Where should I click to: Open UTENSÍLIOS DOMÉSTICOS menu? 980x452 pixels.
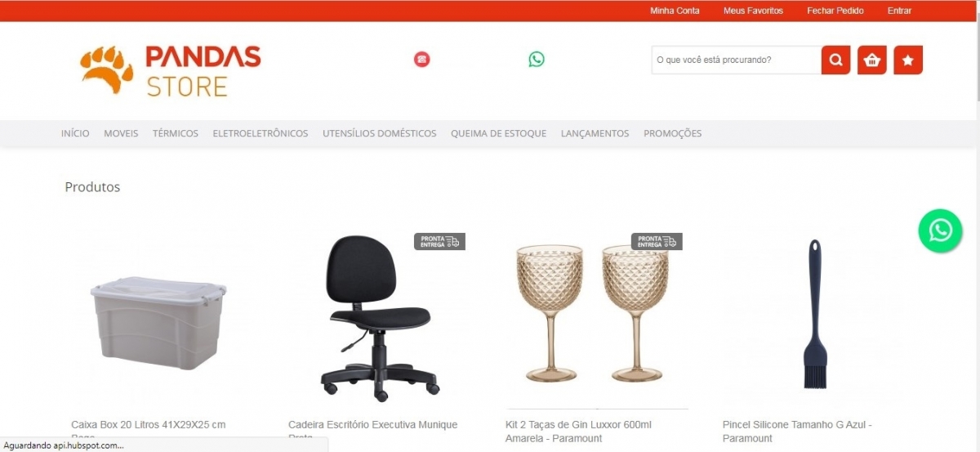[380, 133]
